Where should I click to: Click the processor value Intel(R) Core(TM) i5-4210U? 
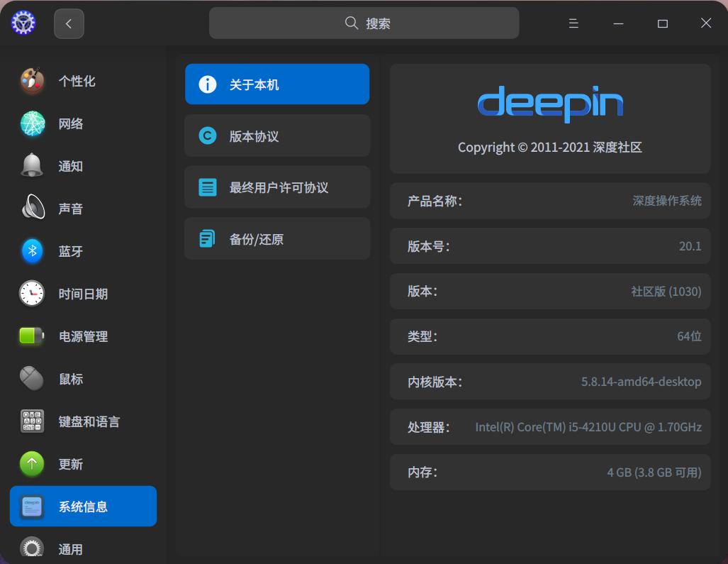(x=588, y=427)
